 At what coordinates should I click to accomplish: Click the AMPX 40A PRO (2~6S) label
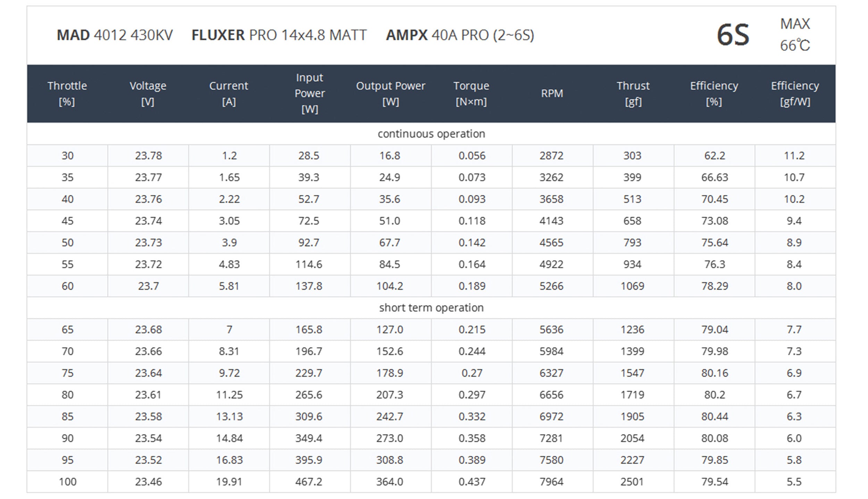(x=460, y=35)
